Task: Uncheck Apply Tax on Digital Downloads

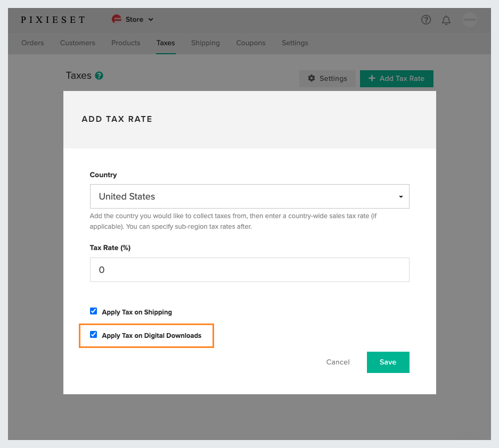Action: (93, 335)
